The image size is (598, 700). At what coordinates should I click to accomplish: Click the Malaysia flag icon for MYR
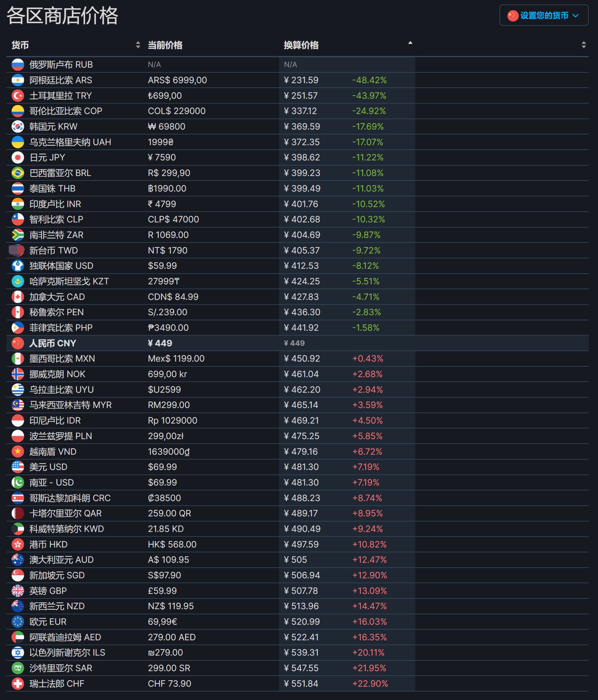[18, 405]
